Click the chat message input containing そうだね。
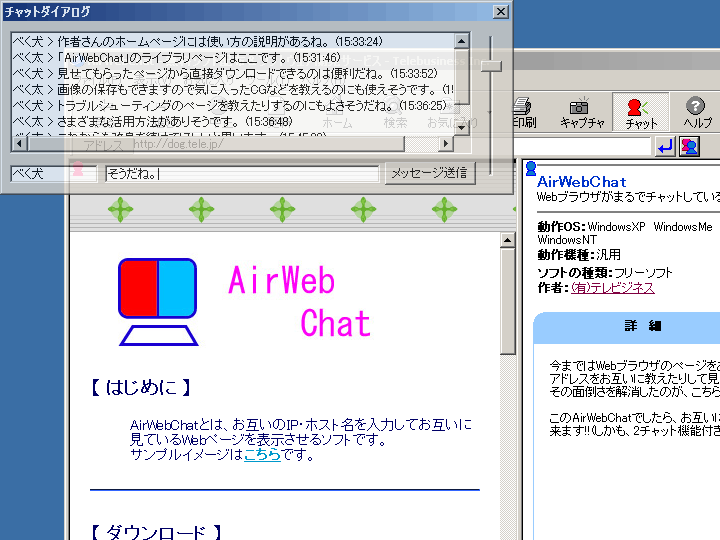 point(242,174)
